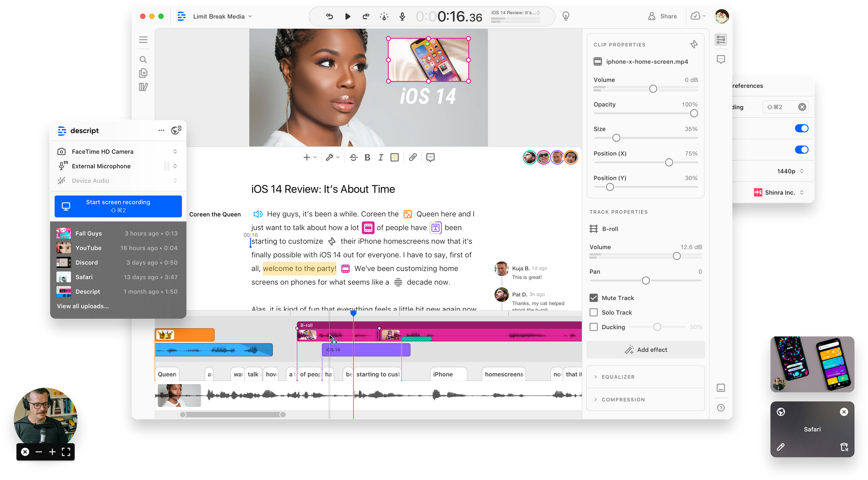Click the Safari card pencil edit icon
The image size is (868, 480).
coord(780,447)
